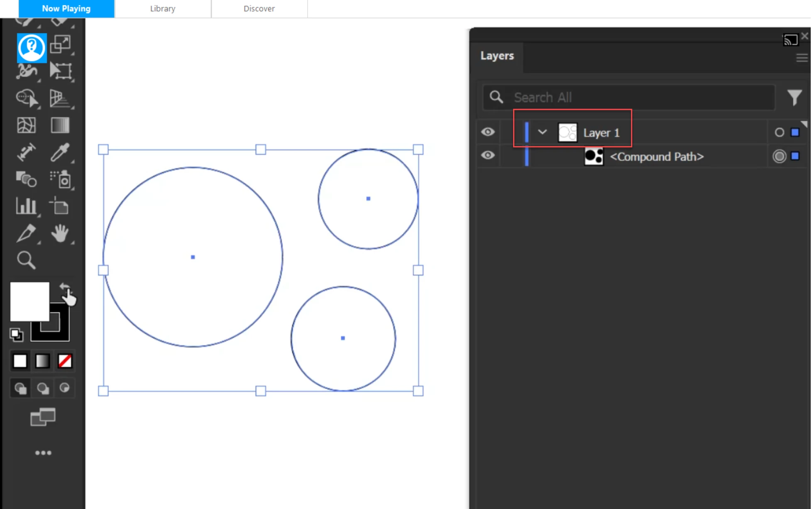The width and height of the screenshot is (812, 509).
Task: Select the Hand tool
Action: pyautogui.click(x=60, y=233)
